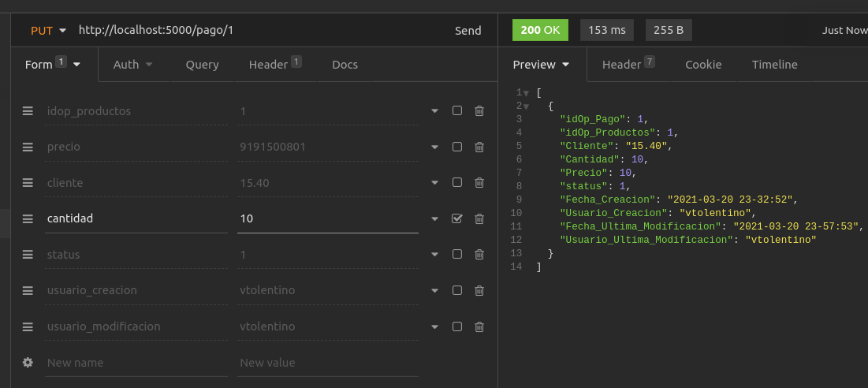This screenshot has width=868, height=388.
Task: Edit the cliente value 15.40
Action: (328, 183)
